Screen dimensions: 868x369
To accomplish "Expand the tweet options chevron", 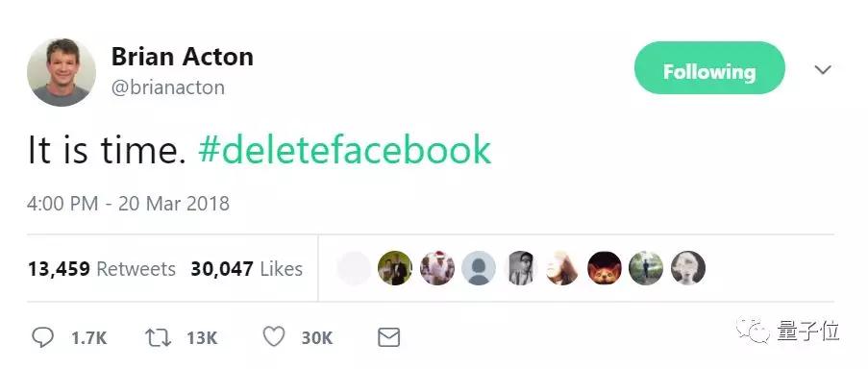I will coord(823,70).
